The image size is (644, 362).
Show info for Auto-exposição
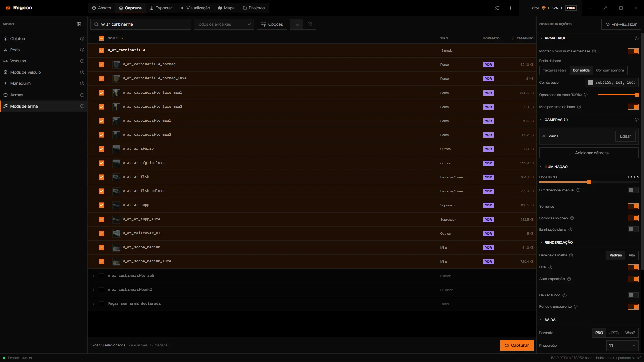pos(569,279)
